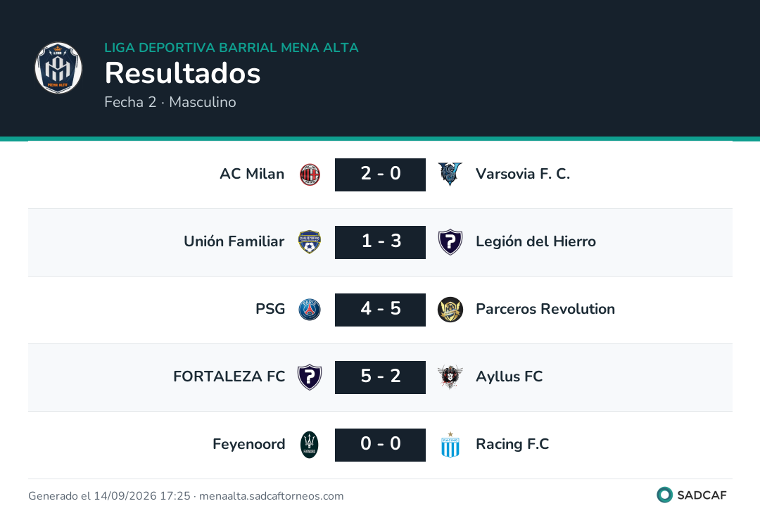Click the PSG team crest
This screenshot has width=760, height=532.
(x=310, y=310)
